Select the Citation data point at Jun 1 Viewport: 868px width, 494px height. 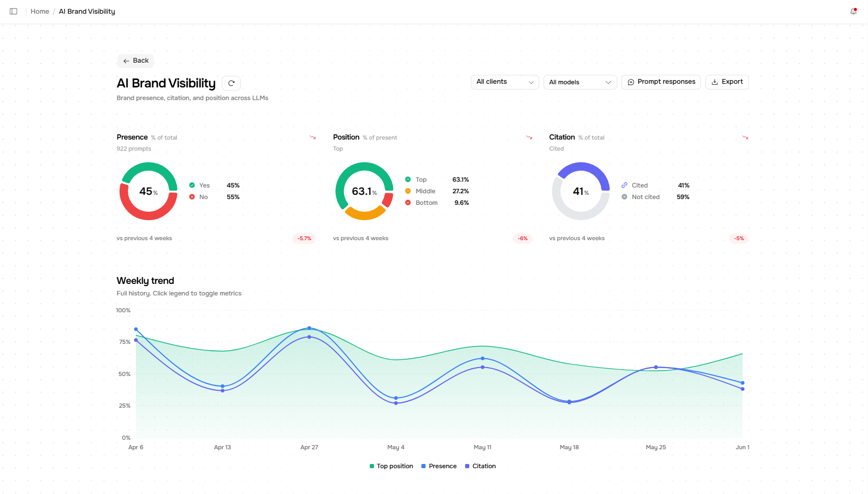click(743, 389)
